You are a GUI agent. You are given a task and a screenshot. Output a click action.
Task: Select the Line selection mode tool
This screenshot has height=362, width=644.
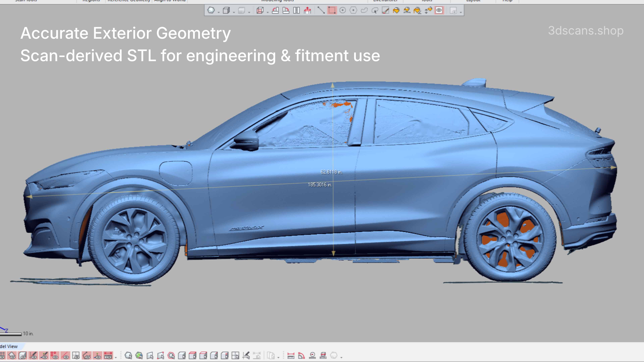click(321, 11)
